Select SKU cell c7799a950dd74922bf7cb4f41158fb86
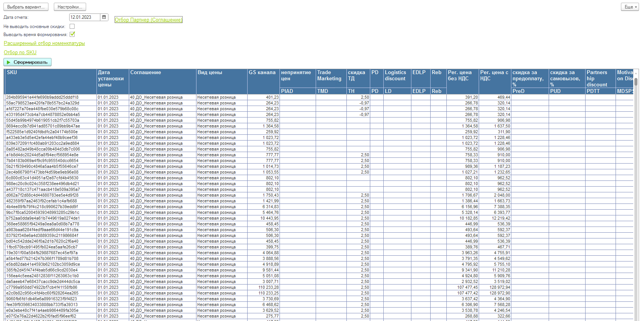 click(50, 287)
